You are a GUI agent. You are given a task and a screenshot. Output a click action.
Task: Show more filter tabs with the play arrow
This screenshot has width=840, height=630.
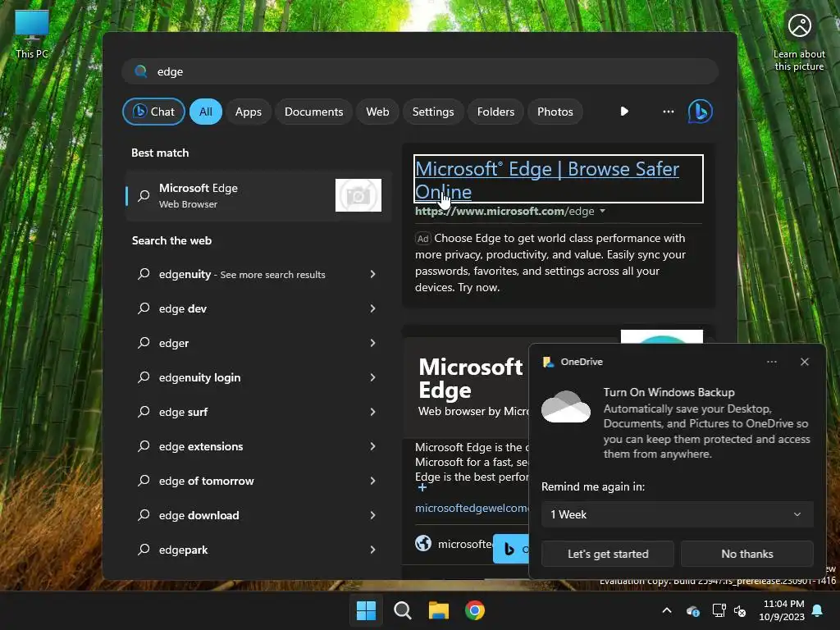[x=624, y=112]
